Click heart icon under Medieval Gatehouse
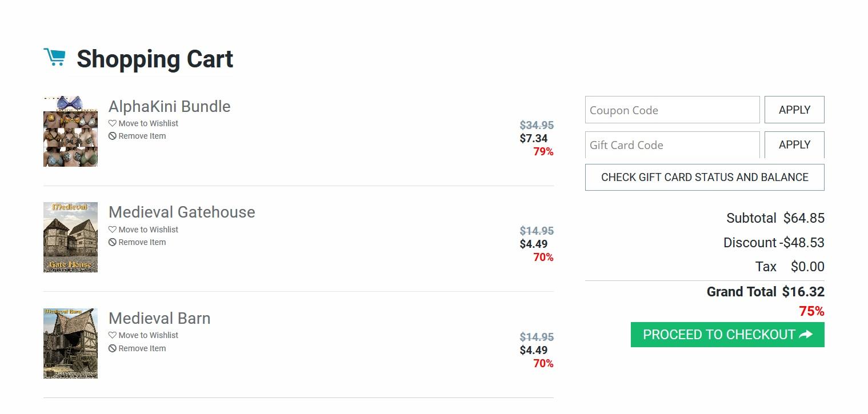 [x=113, y=230]
